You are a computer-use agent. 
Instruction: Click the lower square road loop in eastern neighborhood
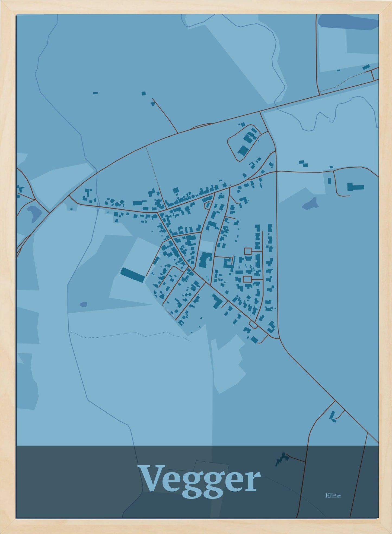point(247,279)
